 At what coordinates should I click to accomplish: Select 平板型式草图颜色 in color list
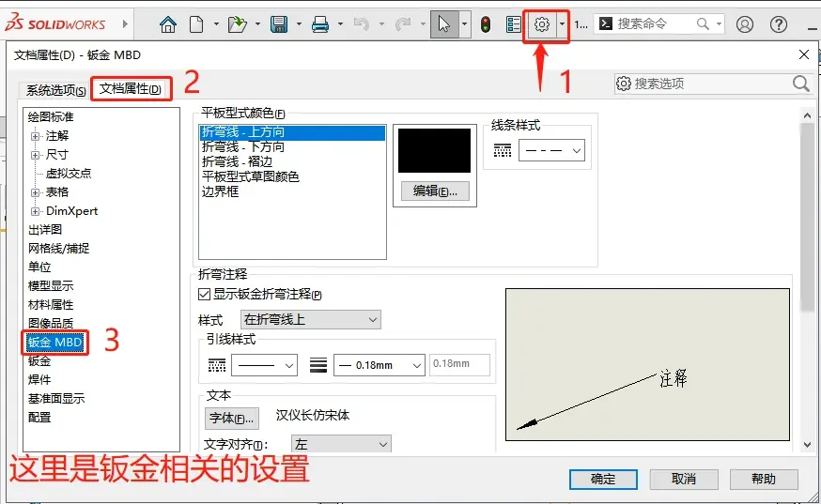point(250,176)
